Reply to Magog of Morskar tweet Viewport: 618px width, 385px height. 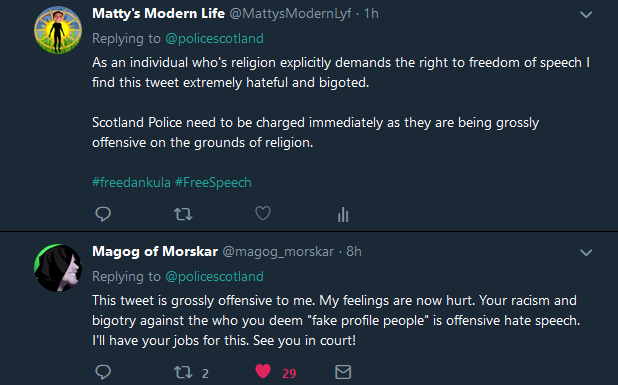[x=103, y=372]
